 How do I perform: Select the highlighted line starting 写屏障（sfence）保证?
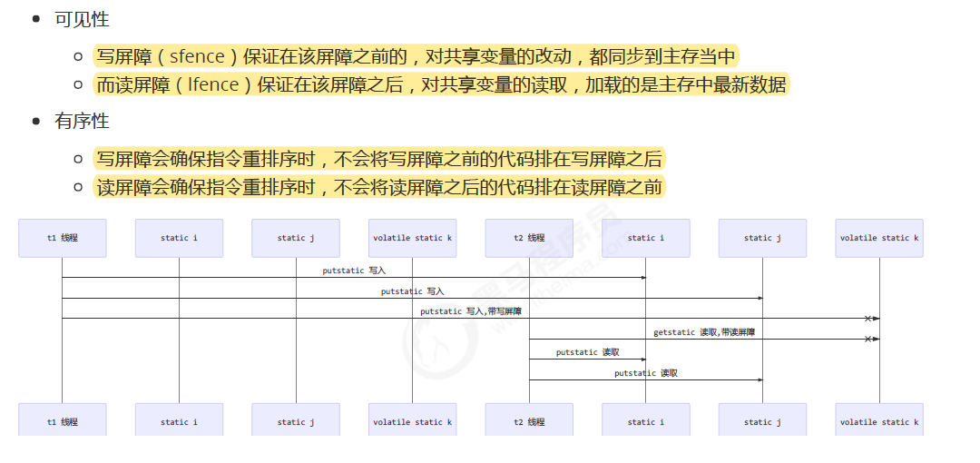[x=416, y=56]
